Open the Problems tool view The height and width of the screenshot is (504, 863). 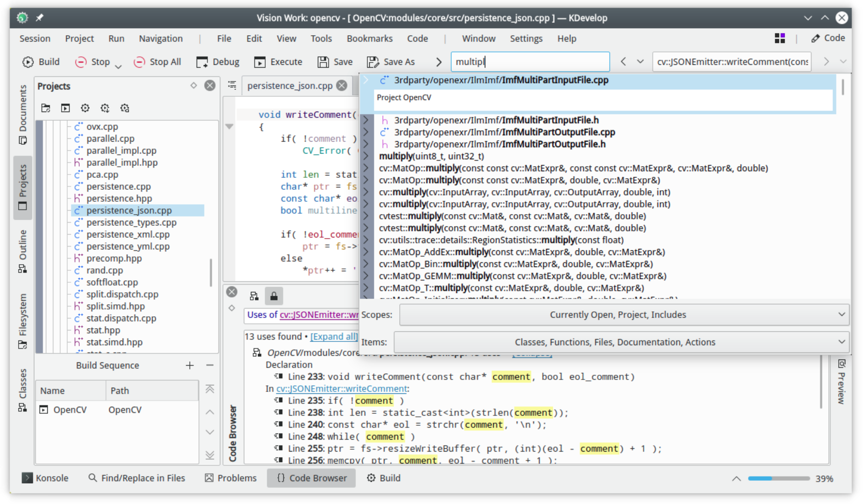[x=231, y=478]
